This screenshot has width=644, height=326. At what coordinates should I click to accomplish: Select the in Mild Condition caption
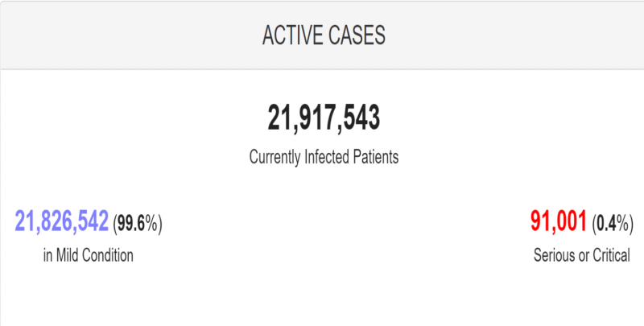(89, 255)
